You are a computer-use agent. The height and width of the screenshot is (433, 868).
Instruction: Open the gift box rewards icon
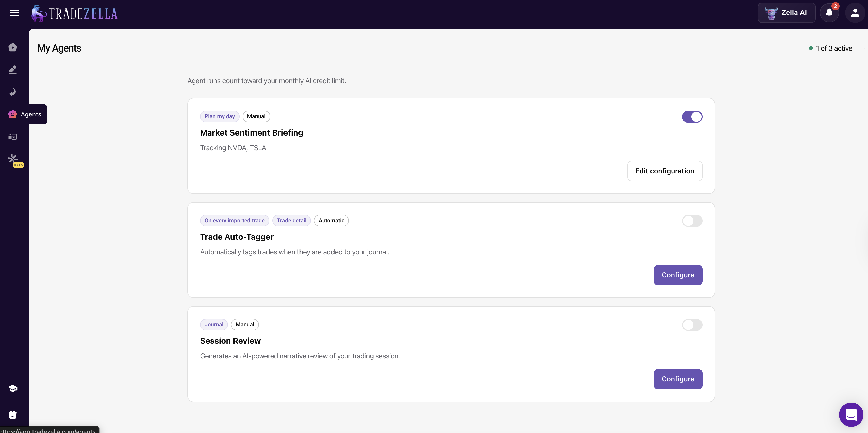pyautogui.click(x=13, y=415)
